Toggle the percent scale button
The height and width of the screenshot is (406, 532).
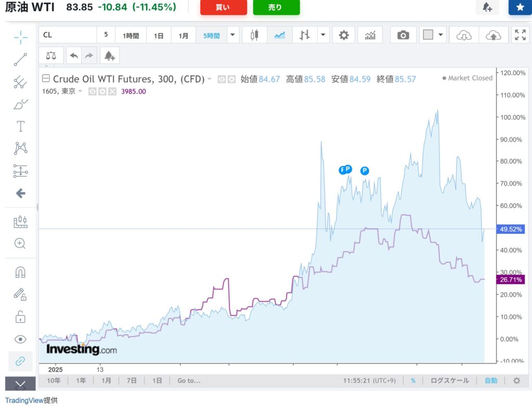413,381
